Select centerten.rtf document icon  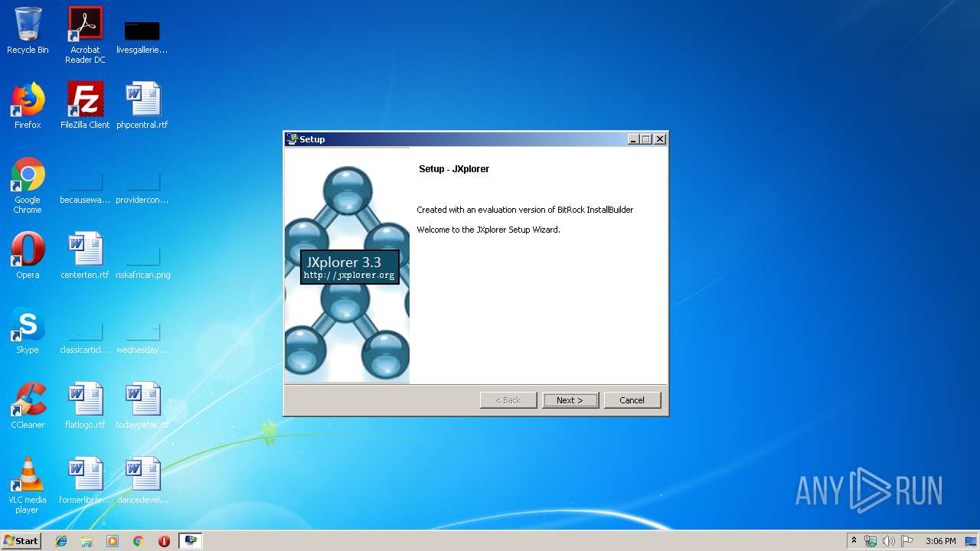[85, 256]
